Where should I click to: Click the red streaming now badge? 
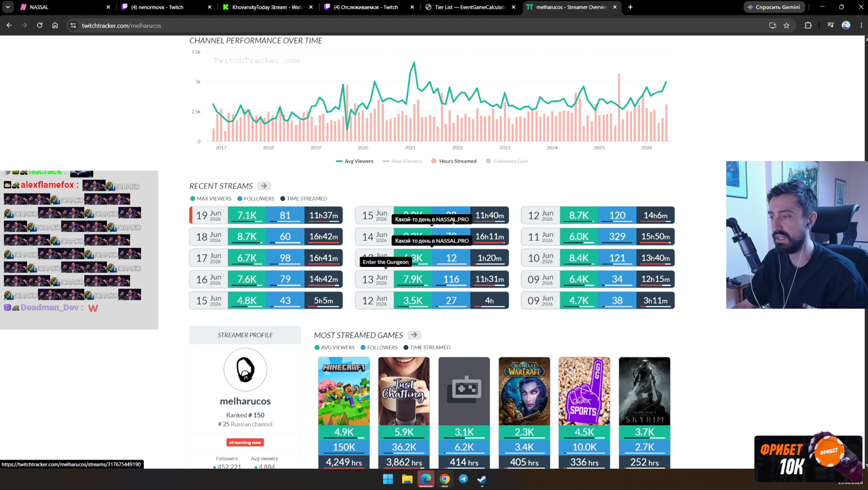pyautogui.click(x=245, y=443)
